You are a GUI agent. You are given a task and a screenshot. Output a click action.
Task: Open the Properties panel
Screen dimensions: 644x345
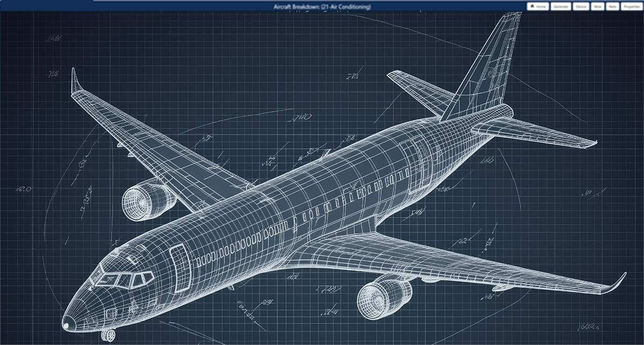pos(631,6)
